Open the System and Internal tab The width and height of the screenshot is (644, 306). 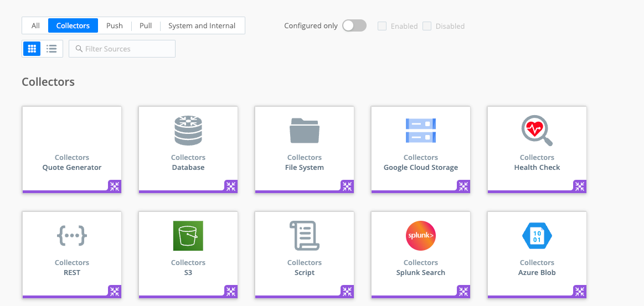coord(202,25)
